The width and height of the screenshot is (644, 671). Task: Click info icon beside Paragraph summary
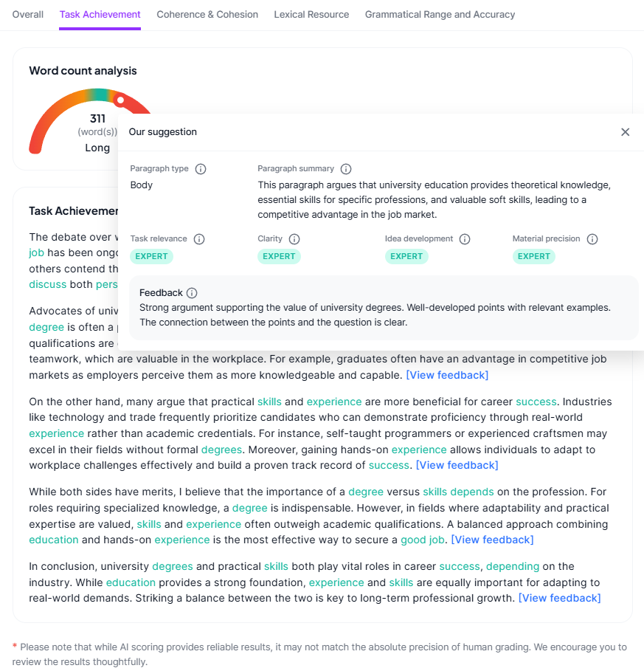[346, 169]
